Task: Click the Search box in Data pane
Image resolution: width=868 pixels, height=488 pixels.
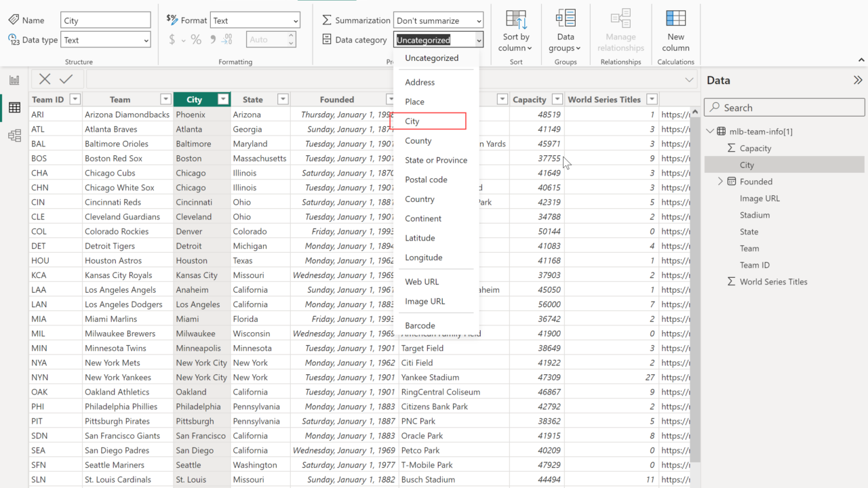Action: click(785, 108)
